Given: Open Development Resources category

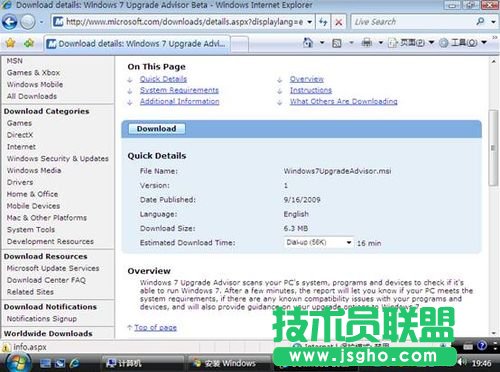Looking at the screenshot, I should click(50, 241).
